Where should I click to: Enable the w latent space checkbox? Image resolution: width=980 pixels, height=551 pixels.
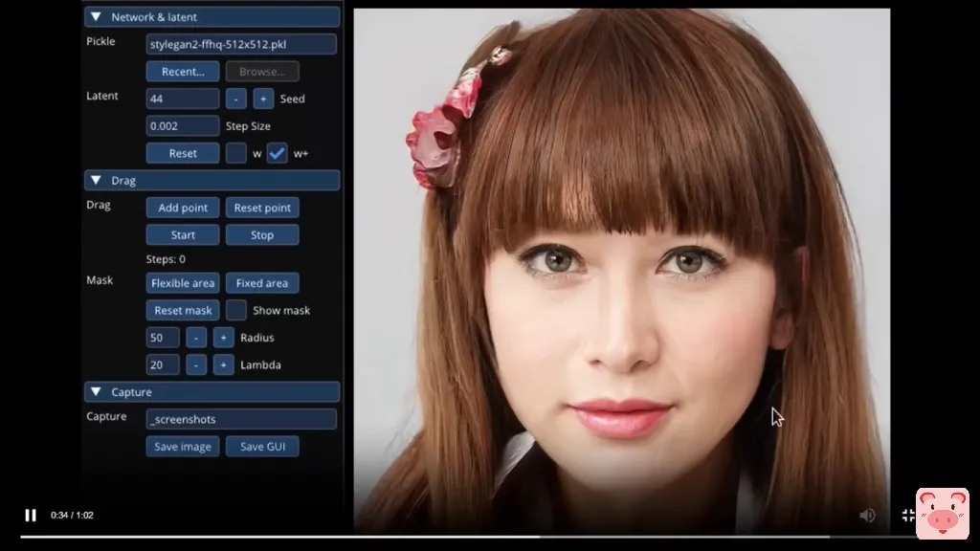point(235,153)
